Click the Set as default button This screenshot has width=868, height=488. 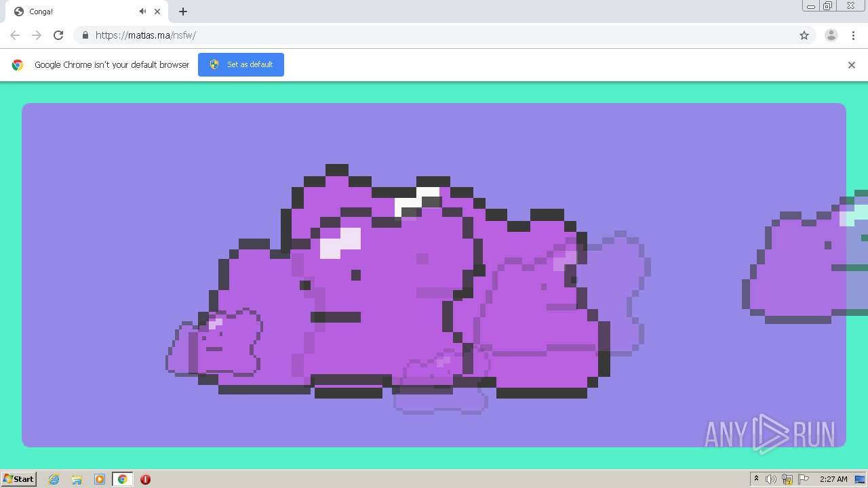(241, 64)
